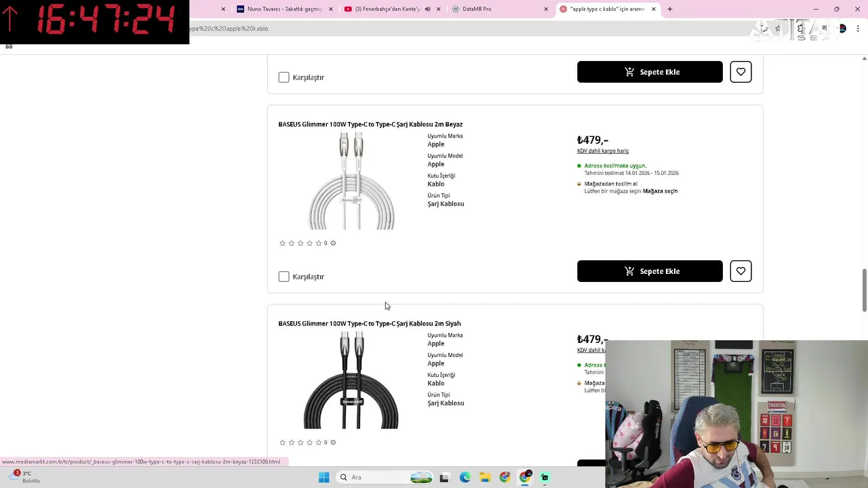Click the rating info icon of Beyaz cable
This screenshot has height=488, width=868.
point(333,243)
